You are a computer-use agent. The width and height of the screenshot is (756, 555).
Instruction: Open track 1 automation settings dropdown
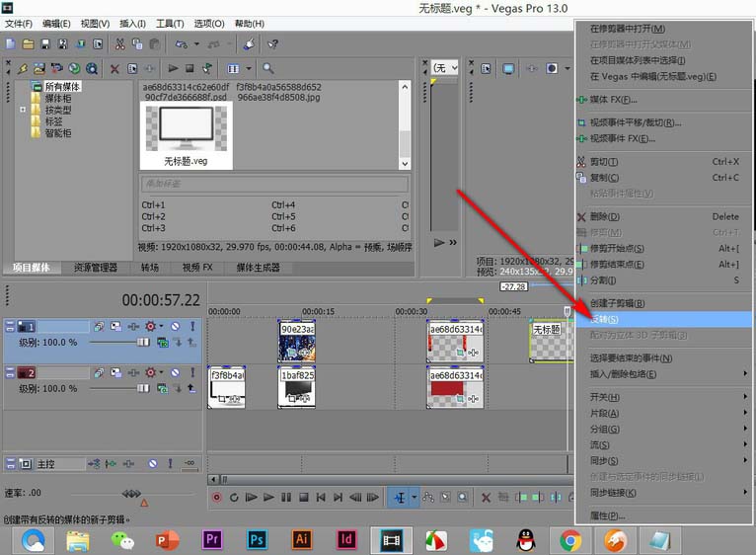pyautogui.click(x=161, y=326)
